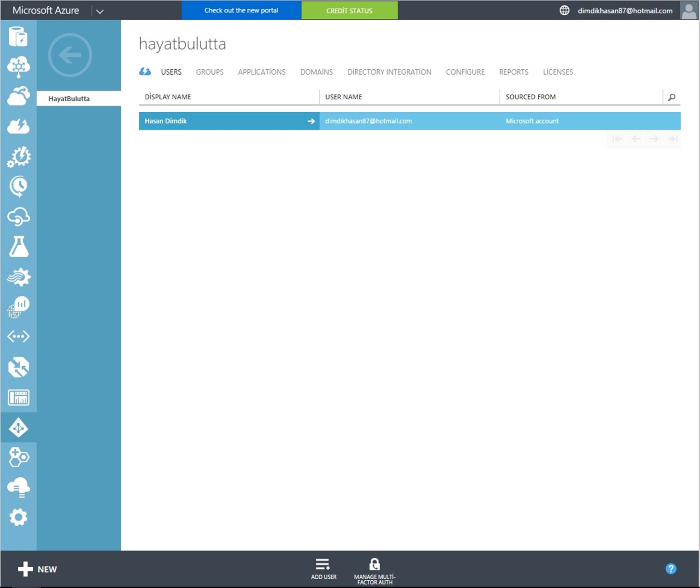The height and width of the screenshot is (588, 700).
Task: Open the LICENSES tab
Action: pos(557,72)
